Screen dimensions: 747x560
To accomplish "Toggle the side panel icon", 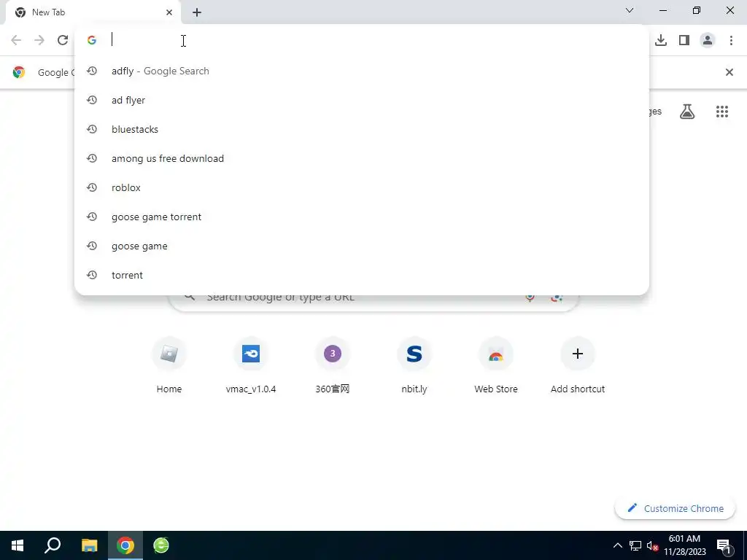I will click(x=684, y=40).
